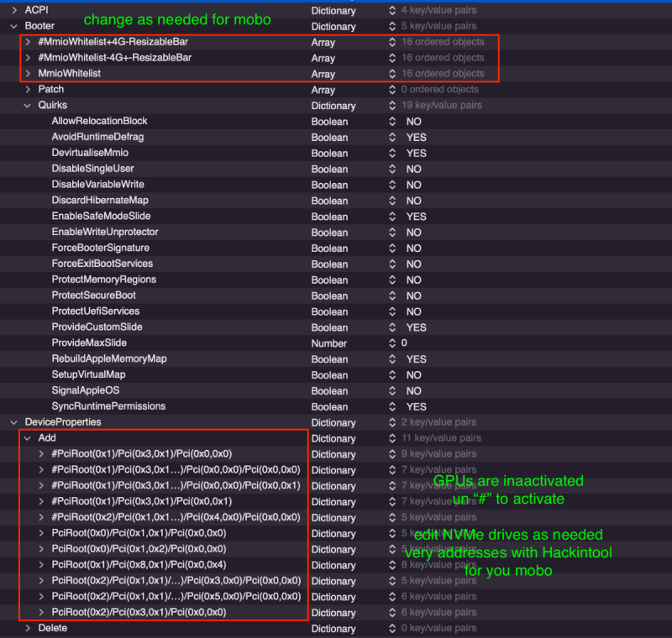Collapse the Booter section
Screen dimensions: 672x638
click(x=15, y=26)
